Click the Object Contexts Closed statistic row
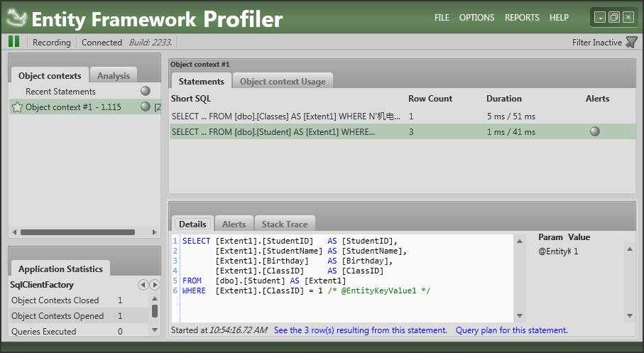Viewport: 644px width, 353px height. click(78, 300)
